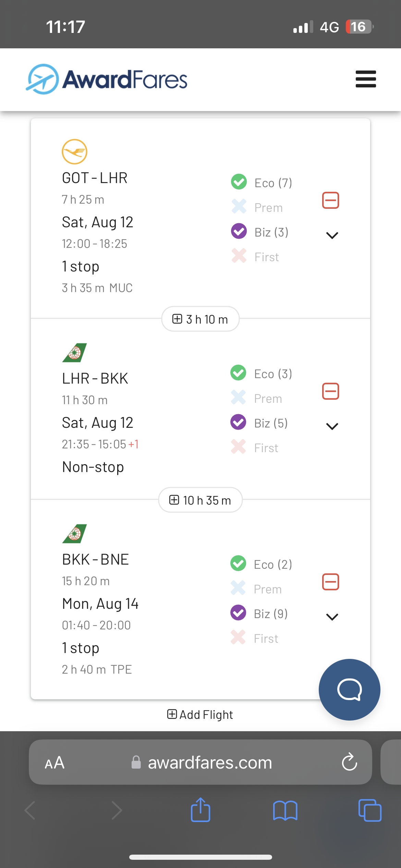Screen dimensions: 401x868
Task: Open the chat support bubble
Action: point(349,690)
